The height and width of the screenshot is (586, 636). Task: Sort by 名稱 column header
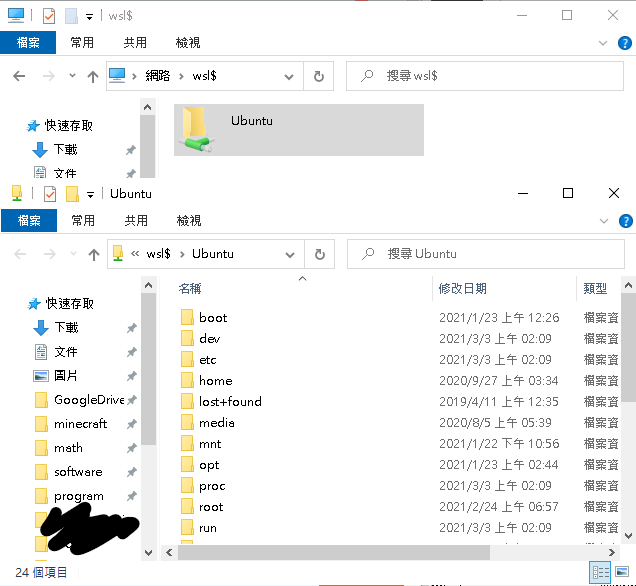tap(190, 289)
